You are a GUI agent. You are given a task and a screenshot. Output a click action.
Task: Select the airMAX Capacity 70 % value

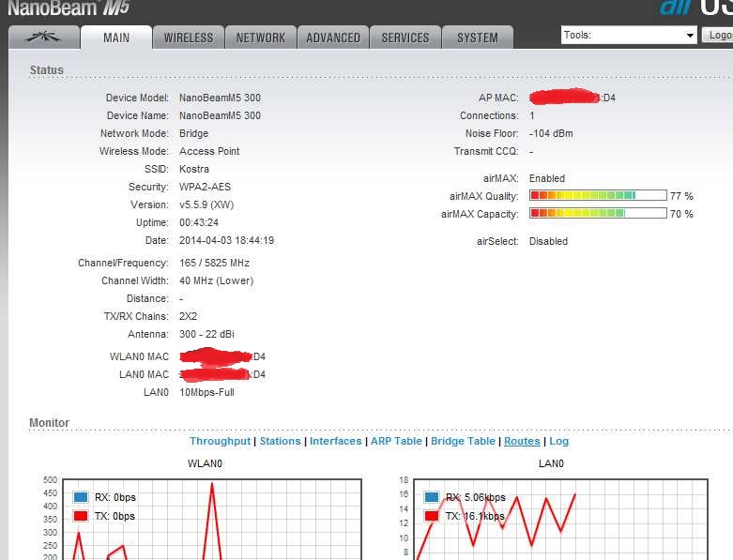click(681, 214)
